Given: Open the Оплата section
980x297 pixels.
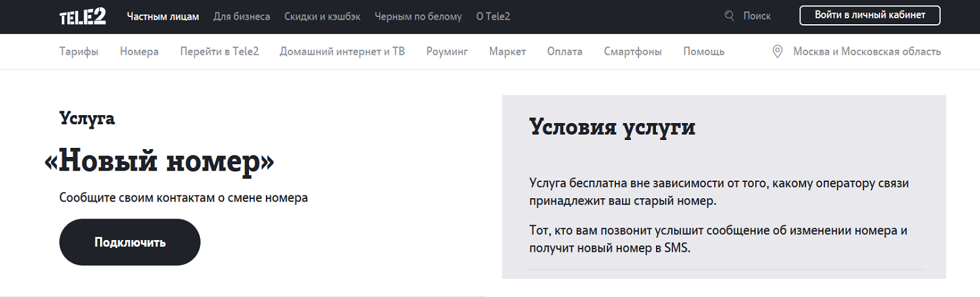Looking at the screenshot, I should (565, 52).
